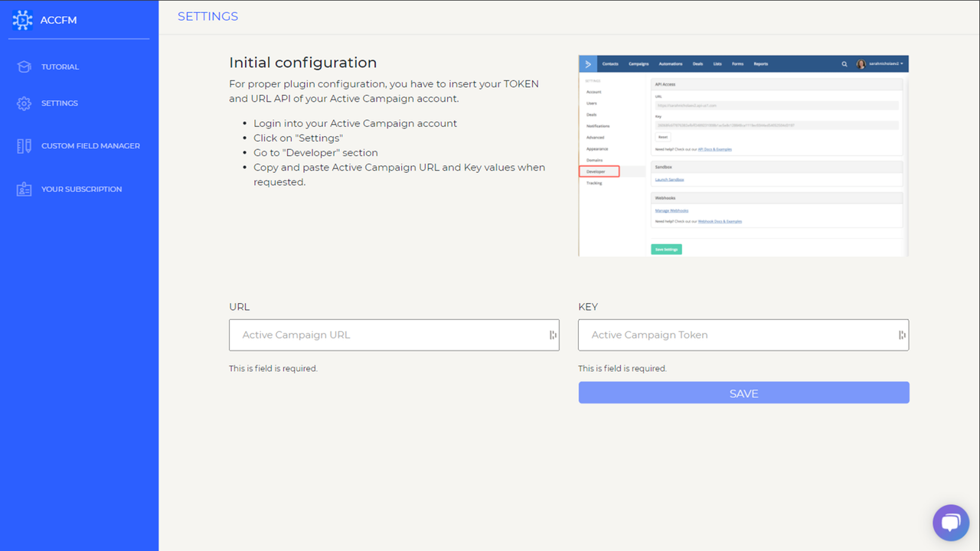The height and width of the screenshot is (551, 980).
Task: Click the required message under KEY field
Action: click(622, 368)
